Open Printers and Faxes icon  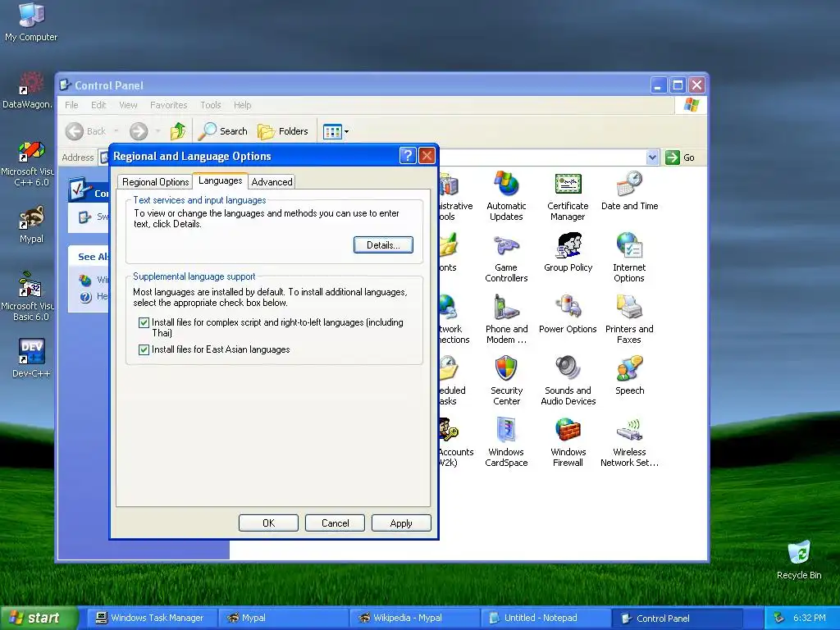coord(629,319)
